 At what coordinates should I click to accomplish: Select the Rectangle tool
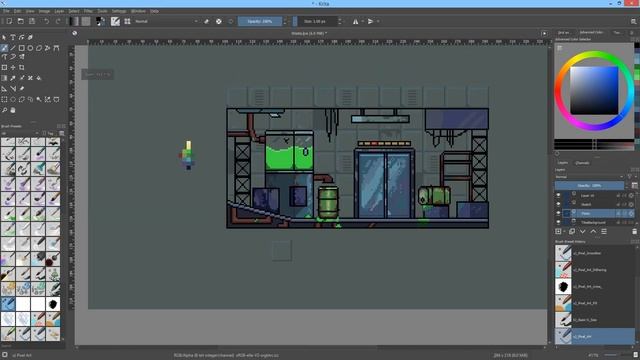point(22,48)
